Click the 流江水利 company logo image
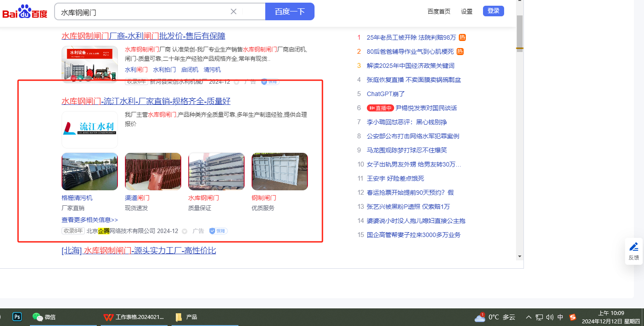Image resolution: width=644 pixels, height=326 pixels. 90,130
